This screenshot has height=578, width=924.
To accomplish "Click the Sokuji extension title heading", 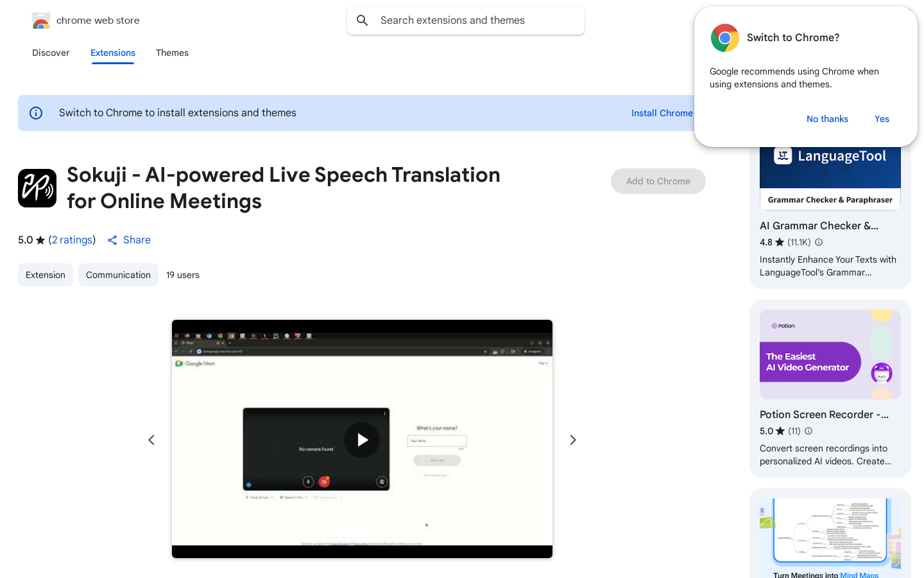I will pos(284,188).
